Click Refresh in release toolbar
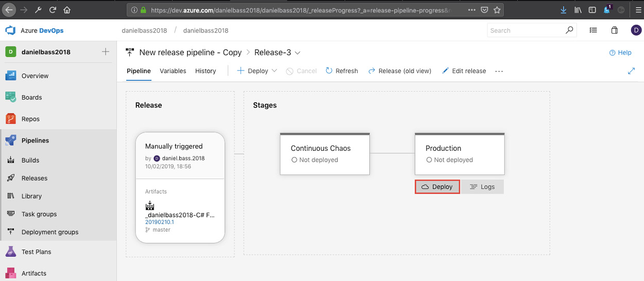Screen dimensions: 644x281 [342, 71]
